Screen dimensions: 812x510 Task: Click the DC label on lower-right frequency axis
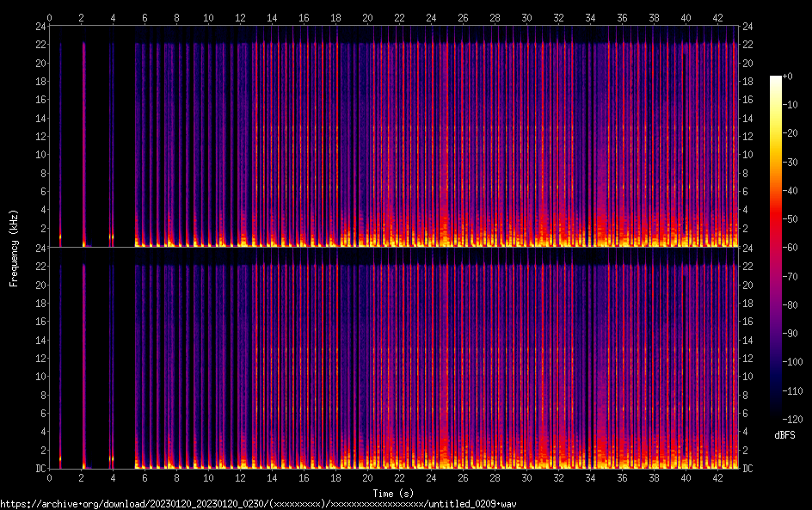tap(748, 469)
